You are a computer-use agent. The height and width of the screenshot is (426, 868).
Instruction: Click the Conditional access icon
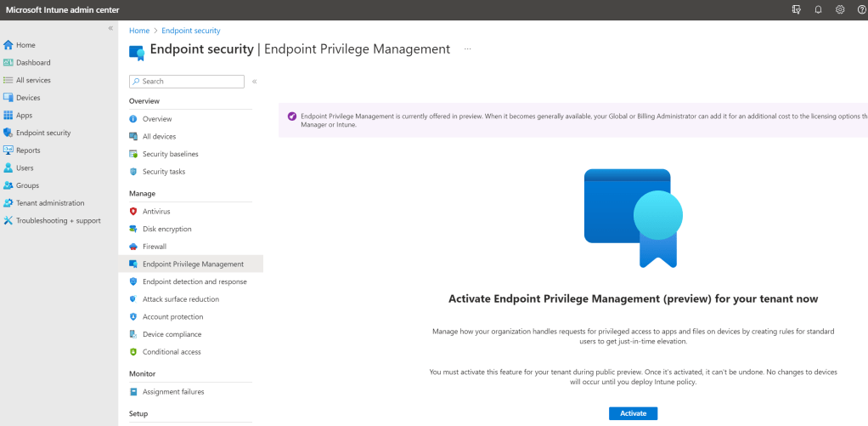click(133, 352)
